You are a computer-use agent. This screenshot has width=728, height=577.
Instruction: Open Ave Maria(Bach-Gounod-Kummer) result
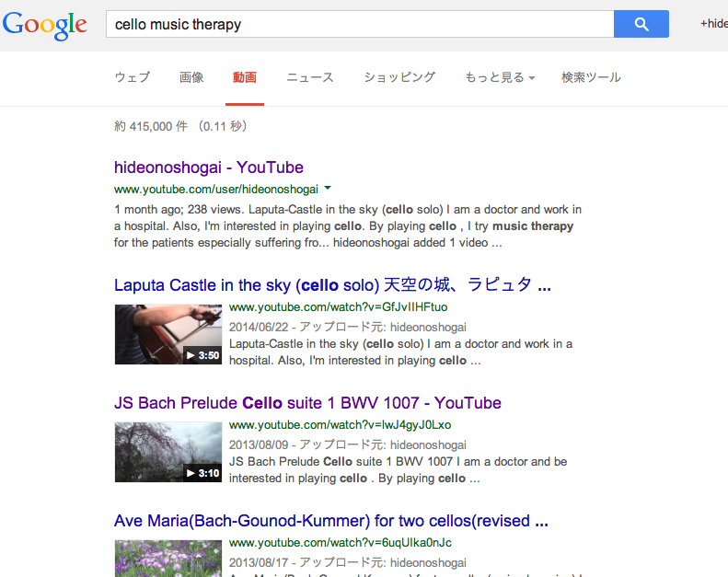[x=331, y=521]
